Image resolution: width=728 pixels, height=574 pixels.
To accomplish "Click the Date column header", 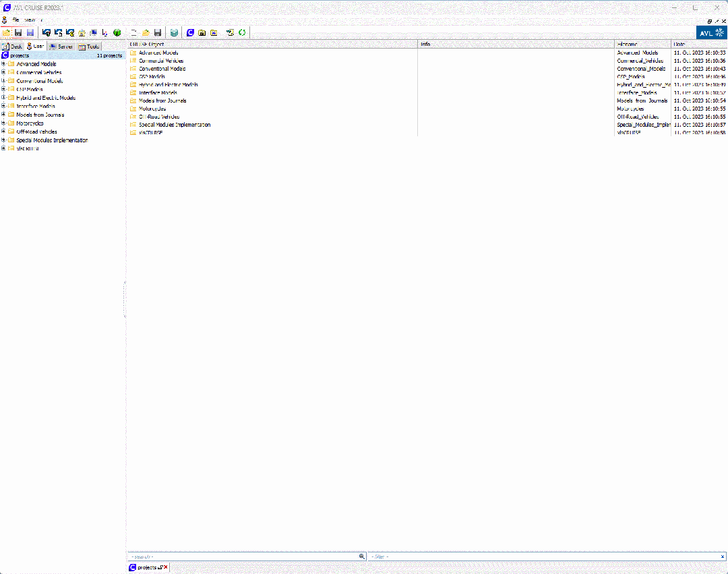I will pyautogui.click(x=699, y=44).
